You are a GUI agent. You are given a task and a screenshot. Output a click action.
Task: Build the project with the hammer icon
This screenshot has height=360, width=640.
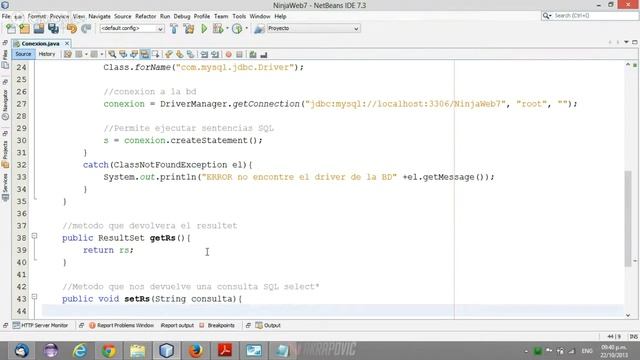tap(174, 29)
